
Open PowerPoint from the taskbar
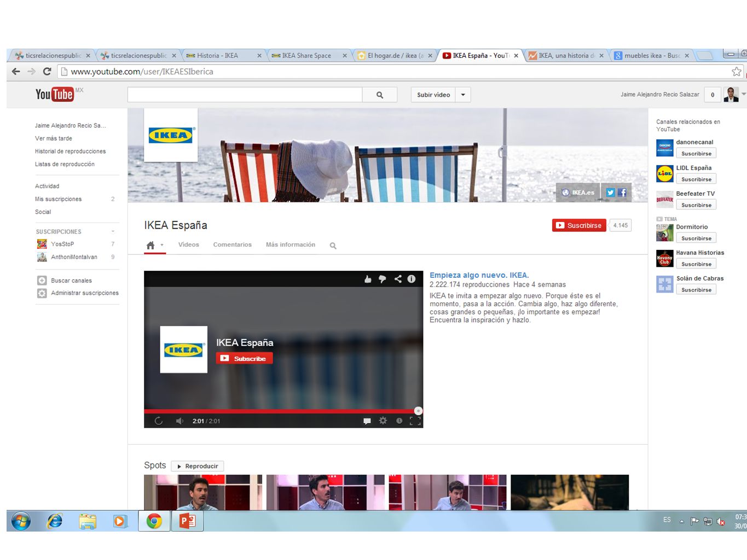(187, 521)
